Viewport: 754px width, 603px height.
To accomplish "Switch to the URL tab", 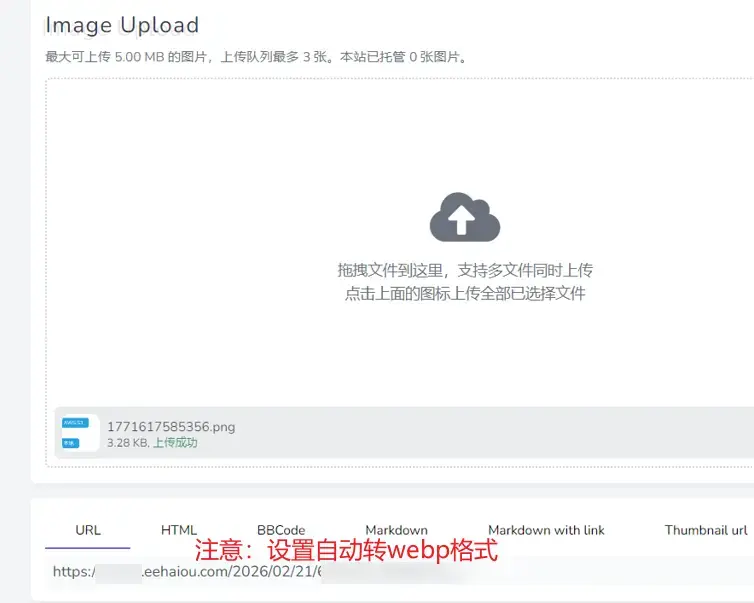I will click(x=88, y=530).
